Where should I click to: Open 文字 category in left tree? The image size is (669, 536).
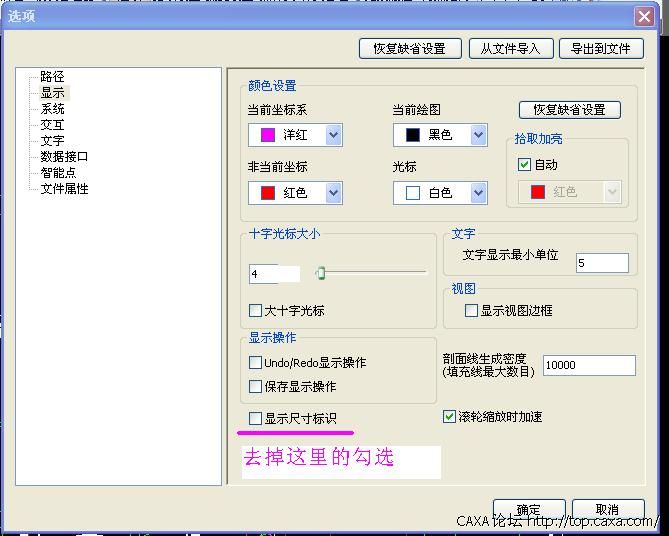(52, 141)
